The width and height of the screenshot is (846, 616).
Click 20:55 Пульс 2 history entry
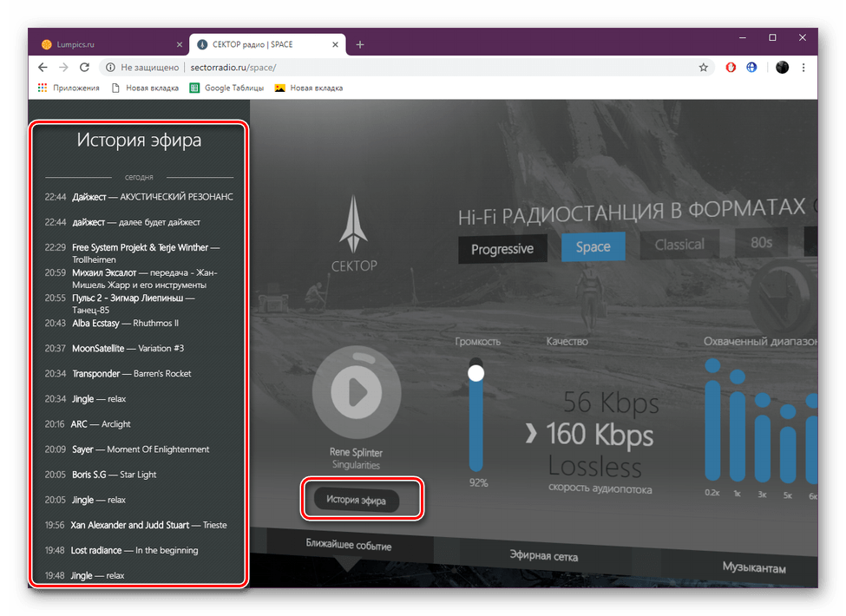point(120,304)
